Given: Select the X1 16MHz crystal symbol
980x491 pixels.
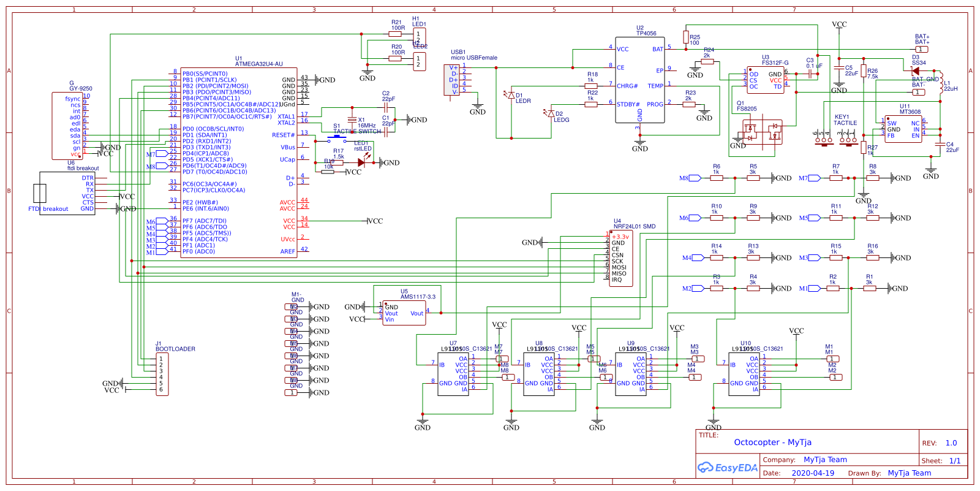Looking at the screenshot, I should pos(352,120).
